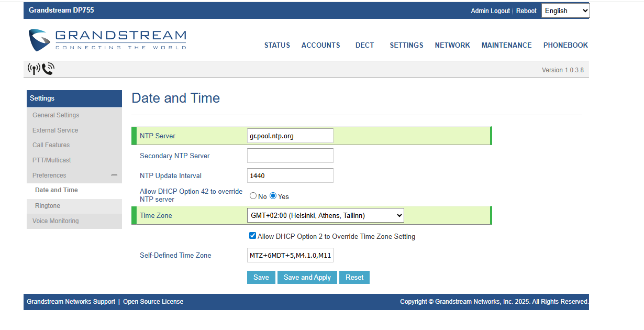Go to the PHONEBOOK menu
Screen dimensions: 644x330
[x=565, y=46]
